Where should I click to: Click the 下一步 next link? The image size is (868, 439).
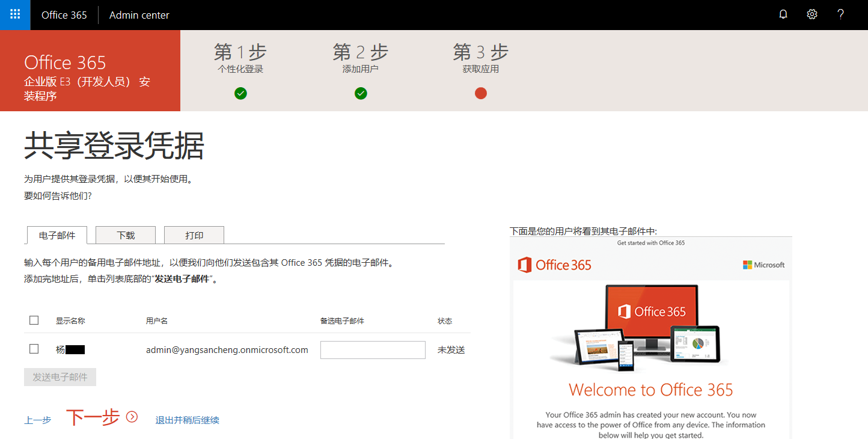coord(93,417)
